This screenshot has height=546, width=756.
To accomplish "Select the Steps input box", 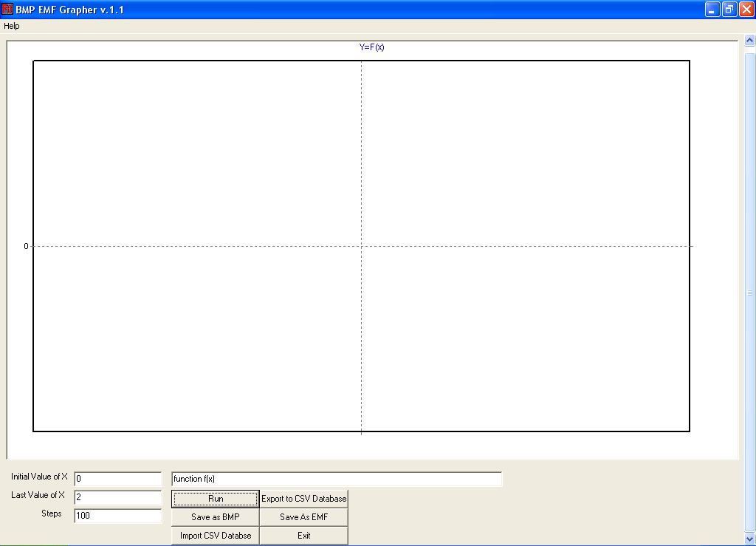I will (117, 516).
